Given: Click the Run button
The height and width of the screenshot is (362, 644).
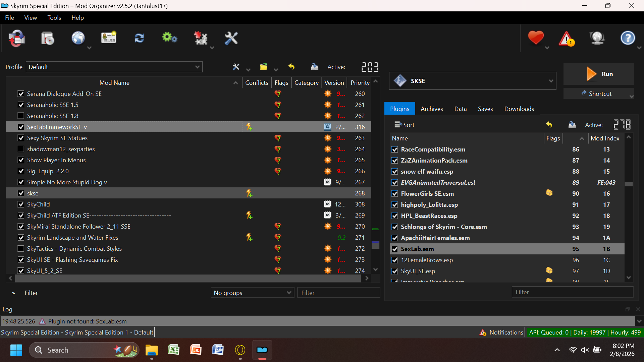Looking at the screenshot, I should coord(599,74).
